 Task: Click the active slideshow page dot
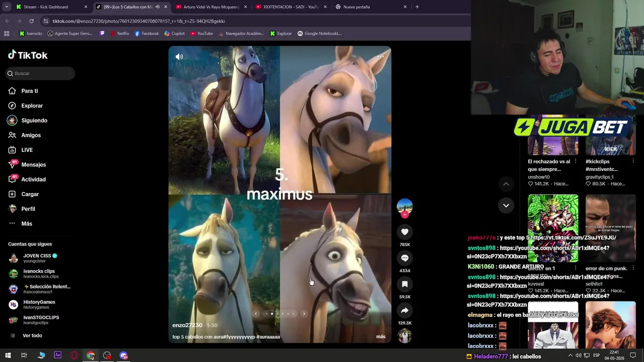[x=272, y=314]
